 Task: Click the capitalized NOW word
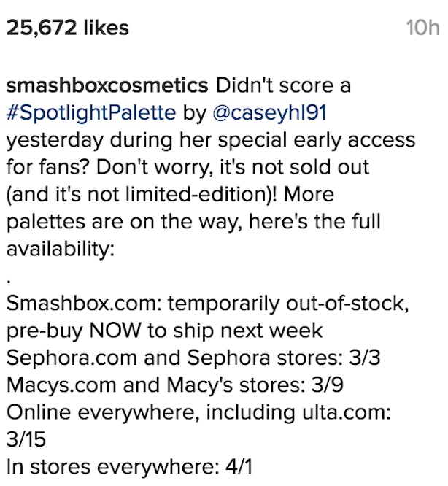click(x=115, y=331)
